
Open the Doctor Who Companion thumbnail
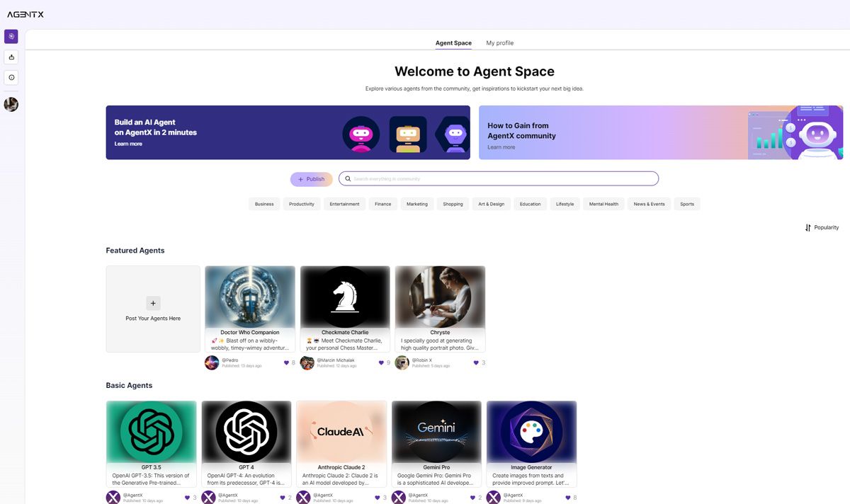coord(250,297)
